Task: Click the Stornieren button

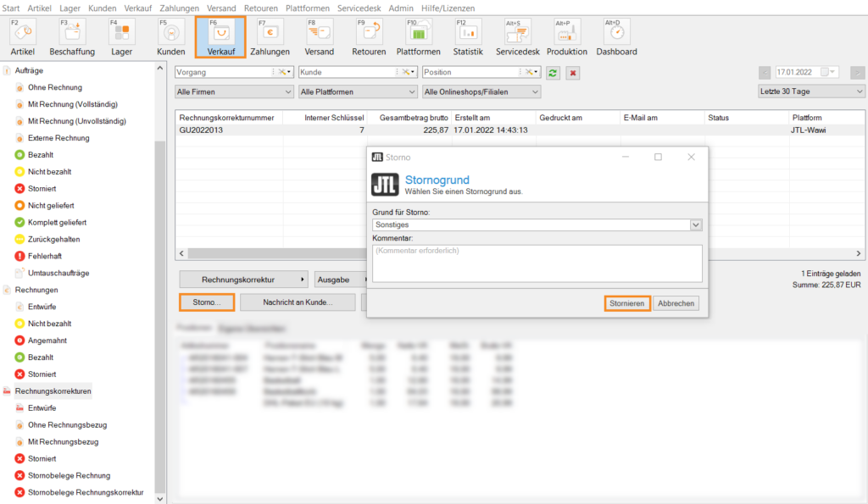Action: [627, 303]
